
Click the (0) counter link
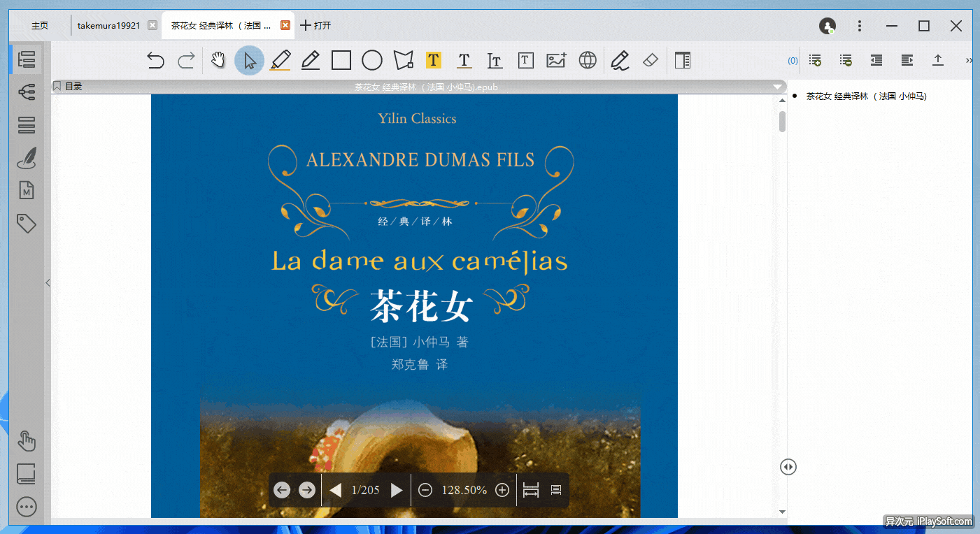793,61
